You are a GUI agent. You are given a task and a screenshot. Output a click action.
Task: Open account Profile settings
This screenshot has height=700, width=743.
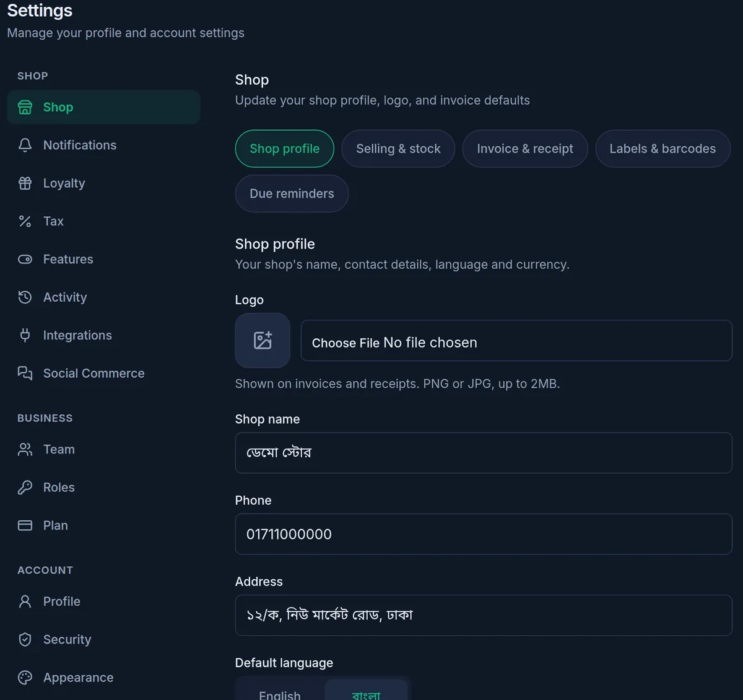tap(103, 602)
